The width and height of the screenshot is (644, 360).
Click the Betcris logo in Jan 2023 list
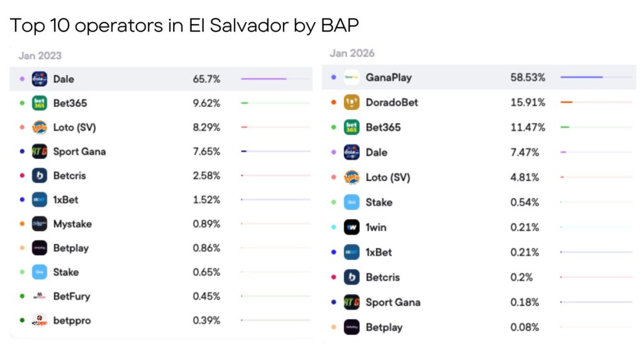click(x=40, y=175)
